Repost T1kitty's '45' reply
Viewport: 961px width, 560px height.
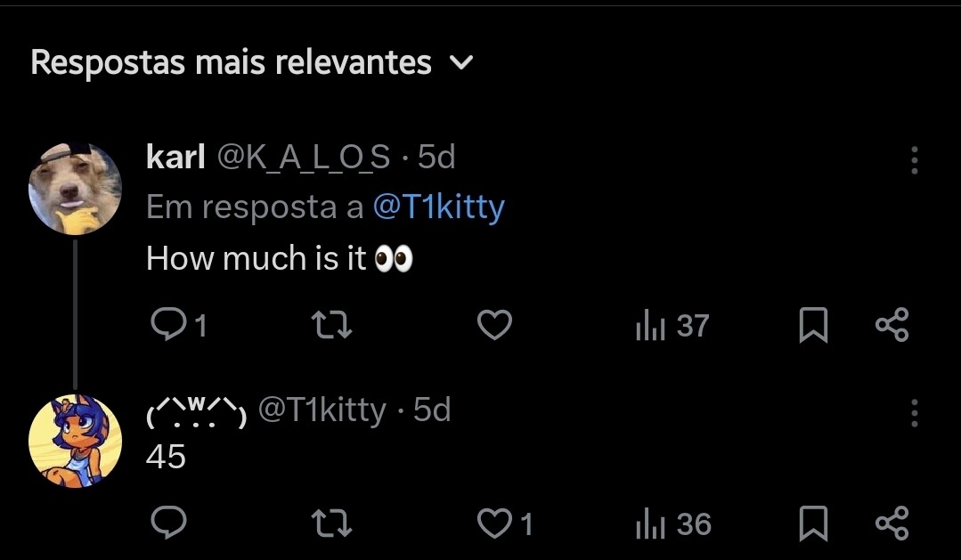click(x=336, y=523)
